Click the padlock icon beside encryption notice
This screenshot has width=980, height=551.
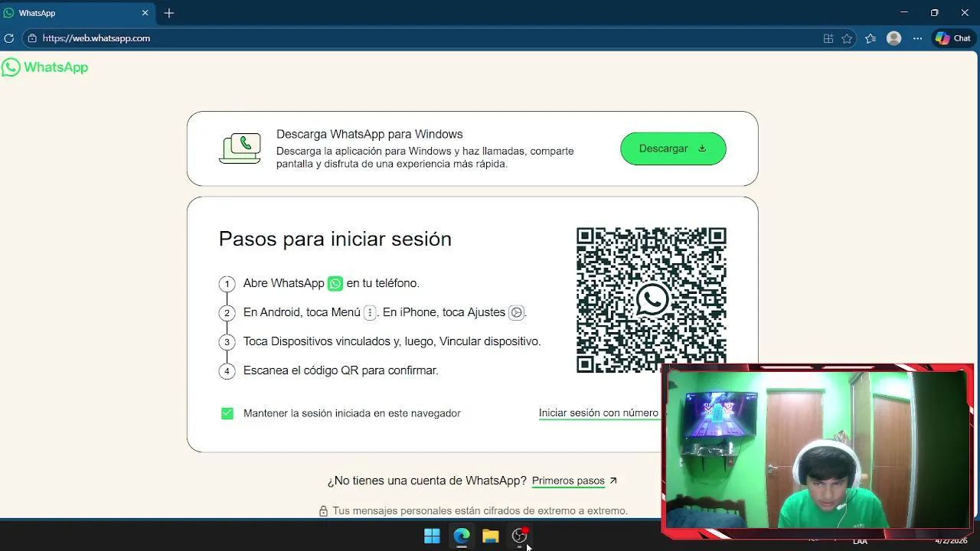point(323,511)
